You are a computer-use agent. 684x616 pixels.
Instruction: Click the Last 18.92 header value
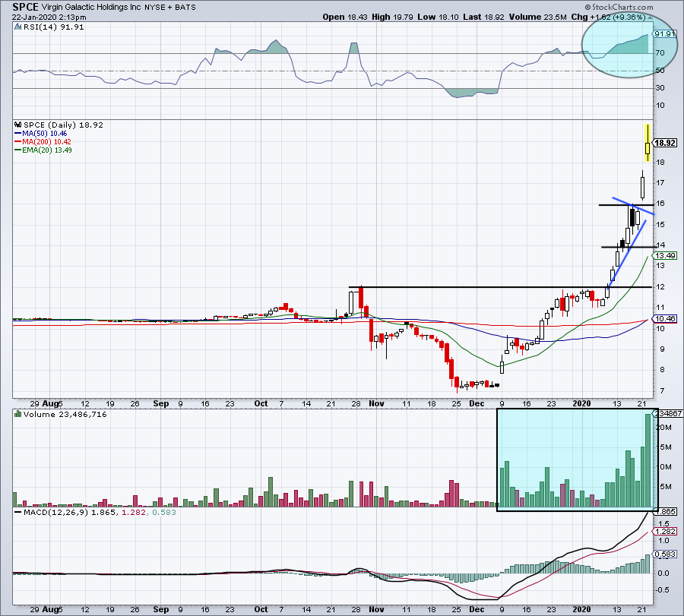(483, 17)
